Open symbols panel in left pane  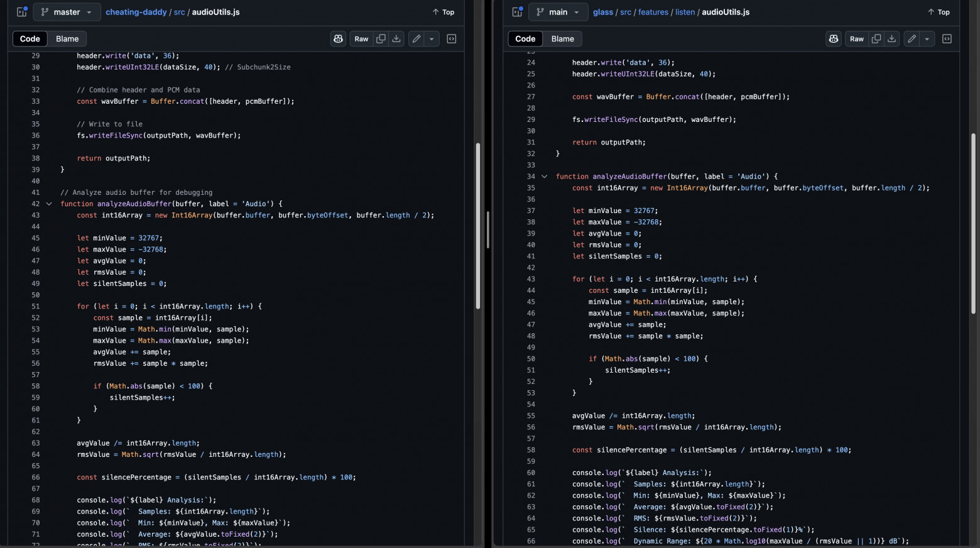[x=452, y=39]
